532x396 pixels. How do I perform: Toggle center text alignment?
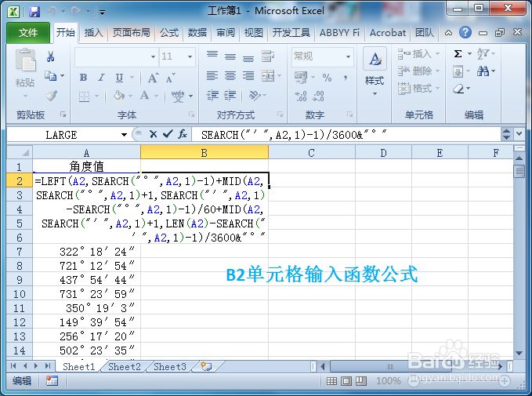tap(230, 76)
